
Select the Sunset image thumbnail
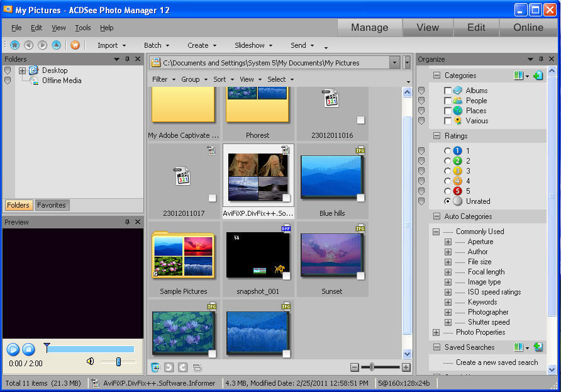[x=331, y=255]
